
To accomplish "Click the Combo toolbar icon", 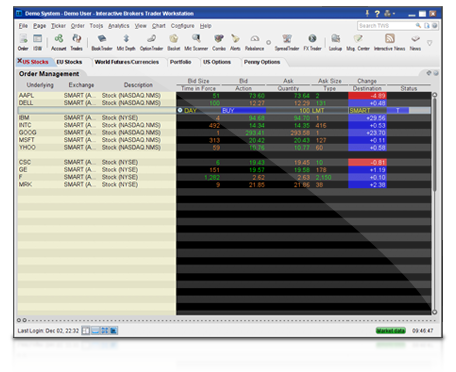I will click(x=219, y=42).
